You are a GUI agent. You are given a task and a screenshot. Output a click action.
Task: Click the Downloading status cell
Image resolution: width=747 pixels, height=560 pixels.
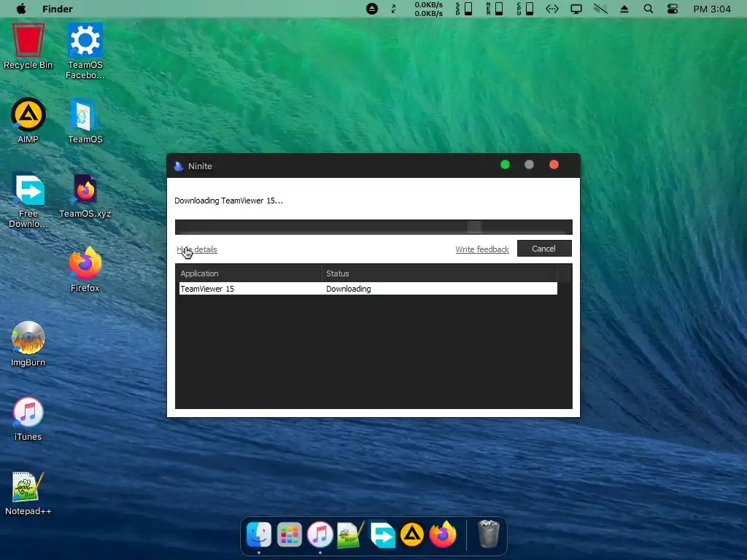(348, 289)
